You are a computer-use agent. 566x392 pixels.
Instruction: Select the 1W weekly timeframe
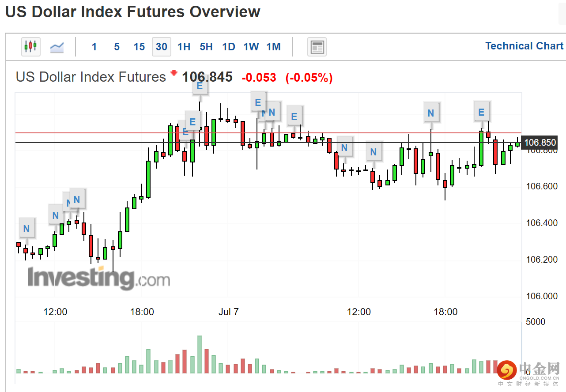(251, 47)
